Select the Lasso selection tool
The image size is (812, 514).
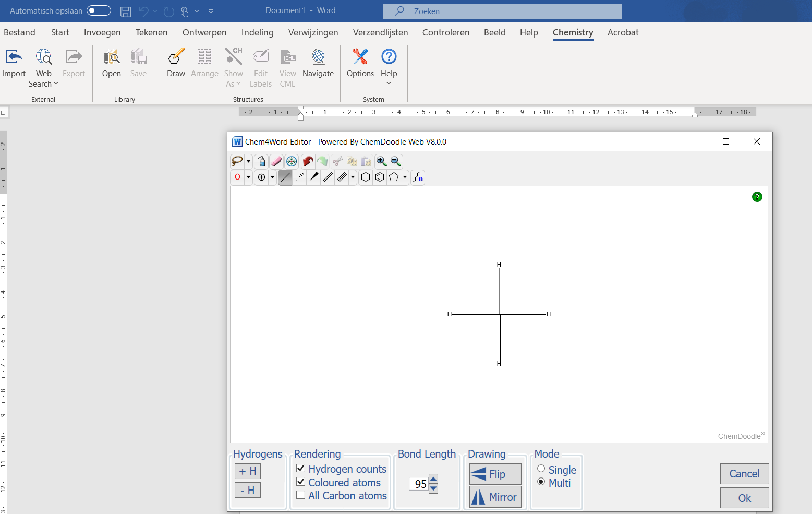pos(237,161)
